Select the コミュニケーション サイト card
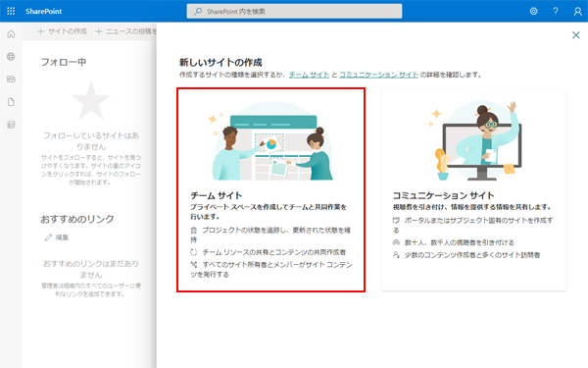Screen dimensions: 588x368 pyautogui.click(x=473, y=189)
